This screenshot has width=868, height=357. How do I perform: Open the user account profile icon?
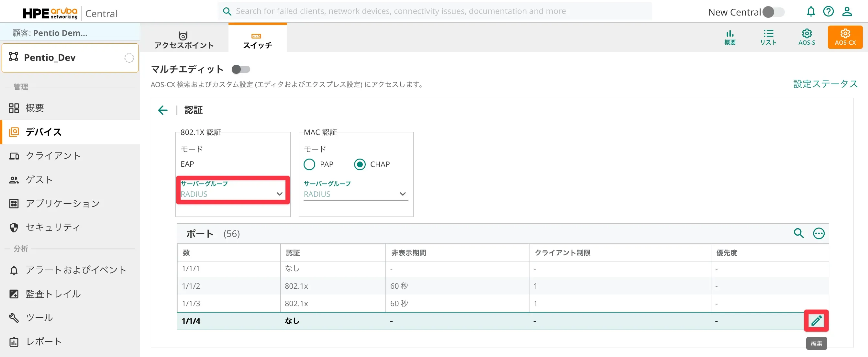coord(847,12)
